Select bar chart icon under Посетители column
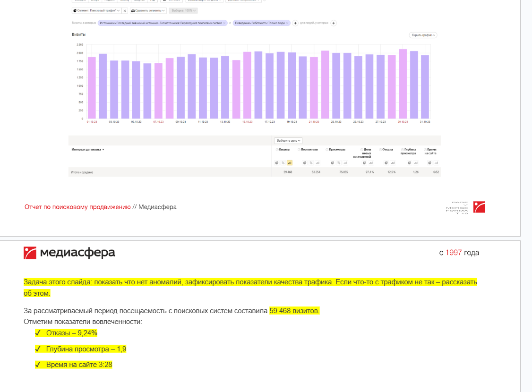The width and height of the screenshot is (532, 392). click(x=317, y=163)
